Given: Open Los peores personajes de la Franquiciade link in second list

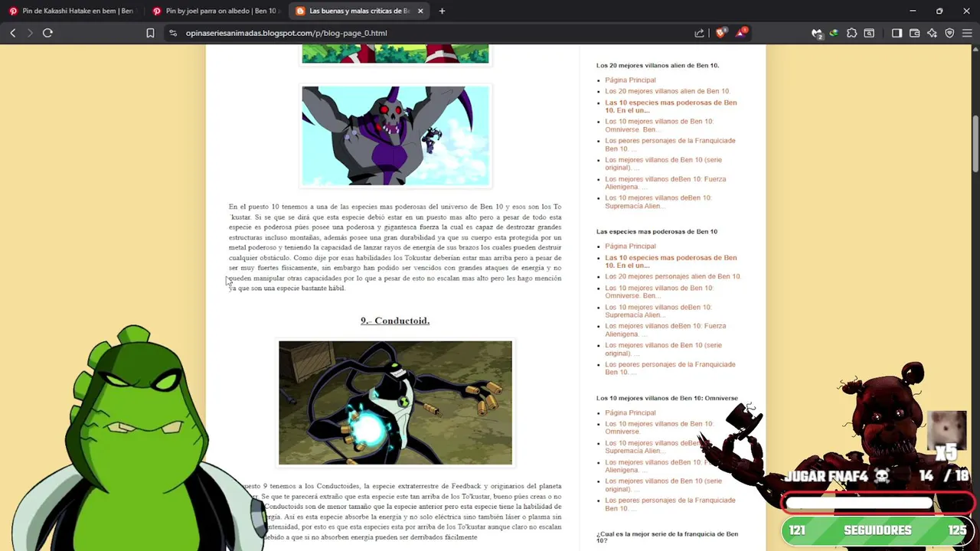Looking at the screenshot, I should 670,368.
